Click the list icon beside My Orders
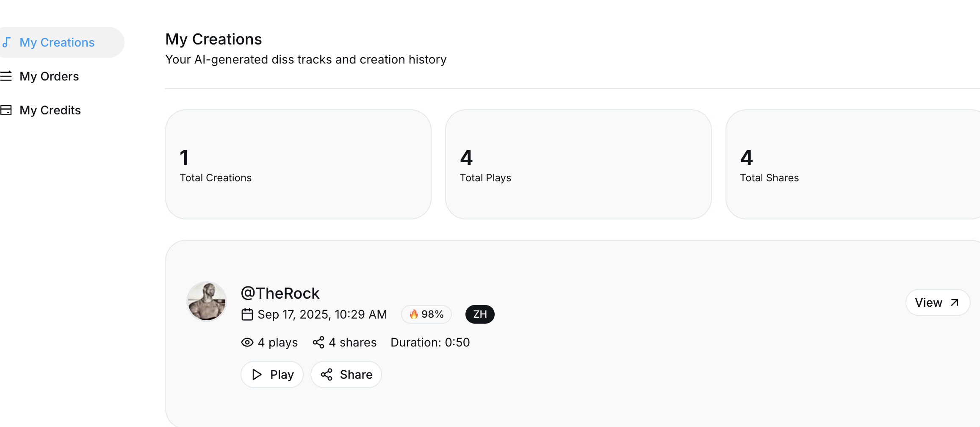Screen dimensions: 980x427 pos(6,76)
